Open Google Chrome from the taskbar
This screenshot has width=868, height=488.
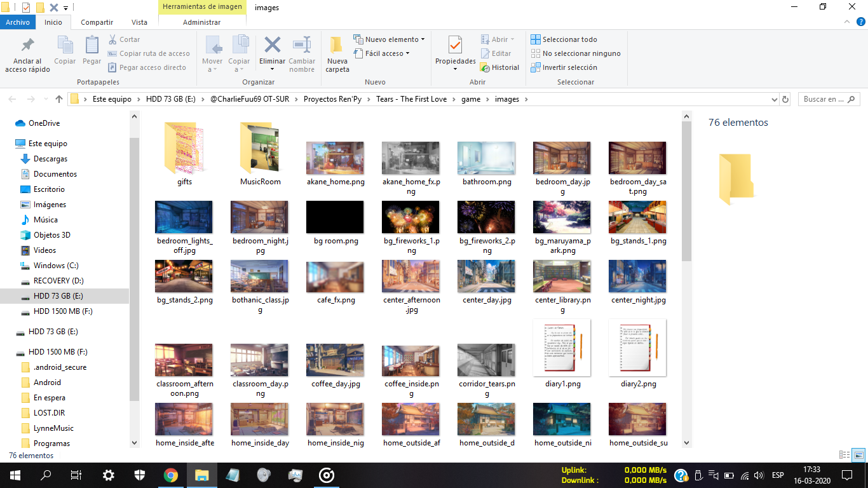point(170,475)
